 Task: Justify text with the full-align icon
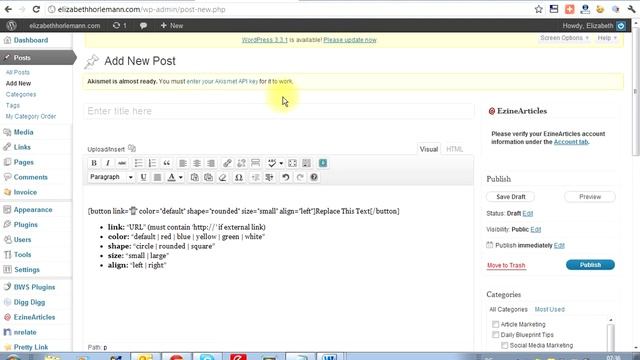tap(157, 177)
